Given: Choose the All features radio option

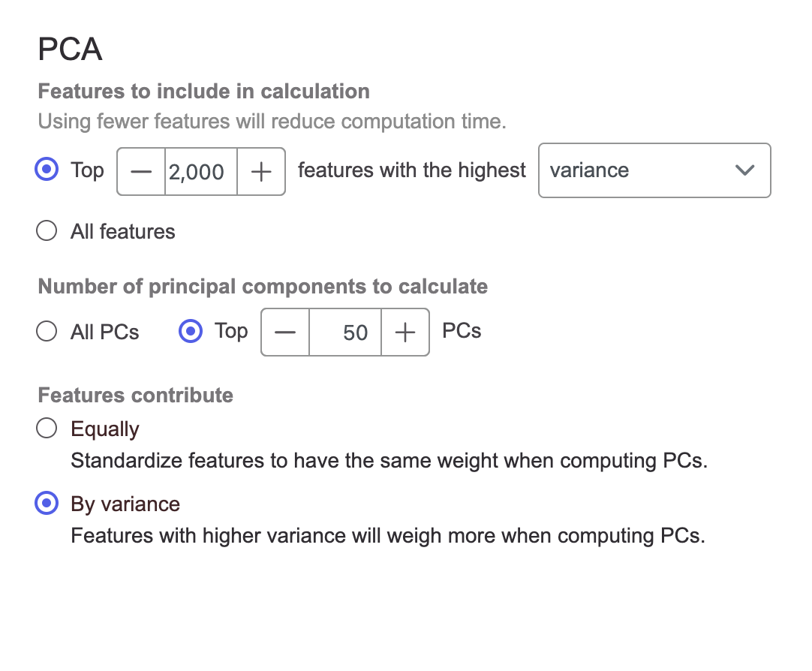Looking at the screenshot, I should click(x=47, y=231).
